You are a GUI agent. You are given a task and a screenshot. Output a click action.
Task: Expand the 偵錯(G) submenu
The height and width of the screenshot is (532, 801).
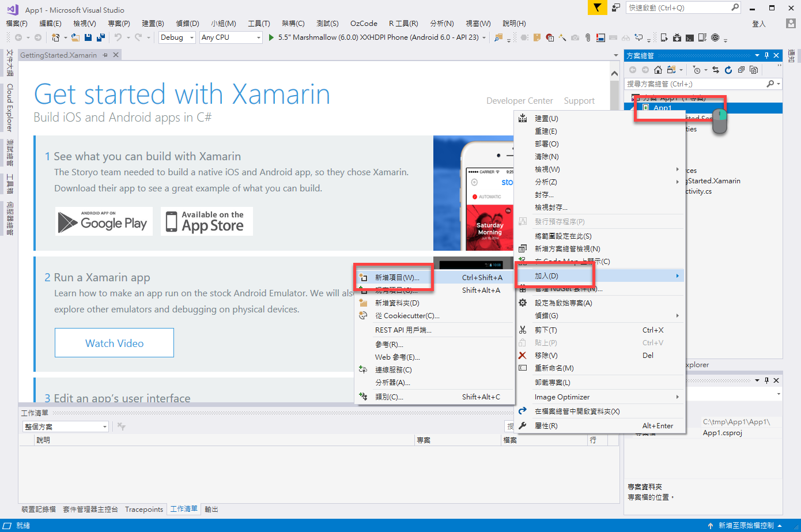pos(599,316)
